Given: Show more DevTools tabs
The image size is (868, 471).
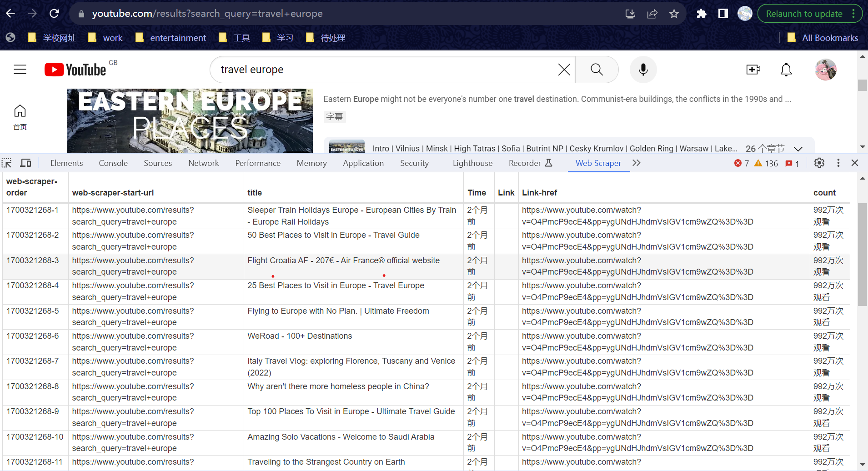Looking at the screenshot, I should [637, 163].
